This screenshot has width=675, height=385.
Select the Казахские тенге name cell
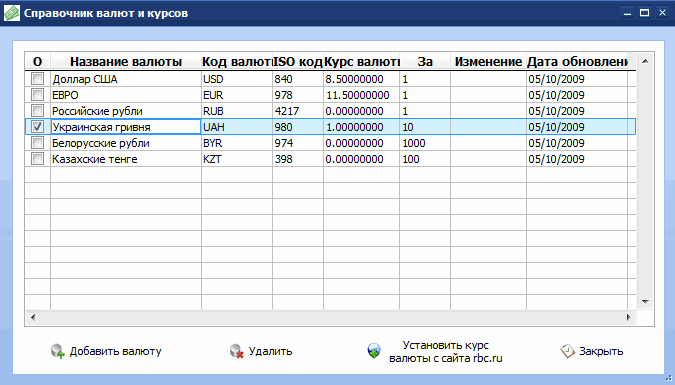[126, 159]
